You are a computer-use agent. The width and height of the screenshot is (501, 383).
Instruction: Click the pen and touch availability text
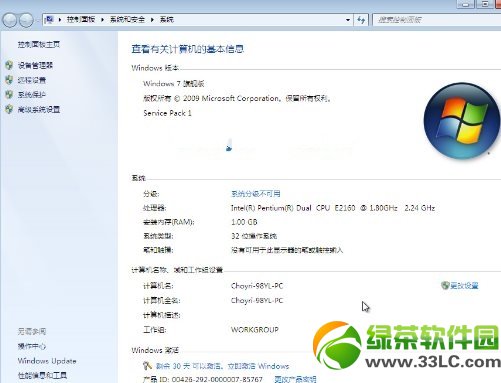pos(287,250)
